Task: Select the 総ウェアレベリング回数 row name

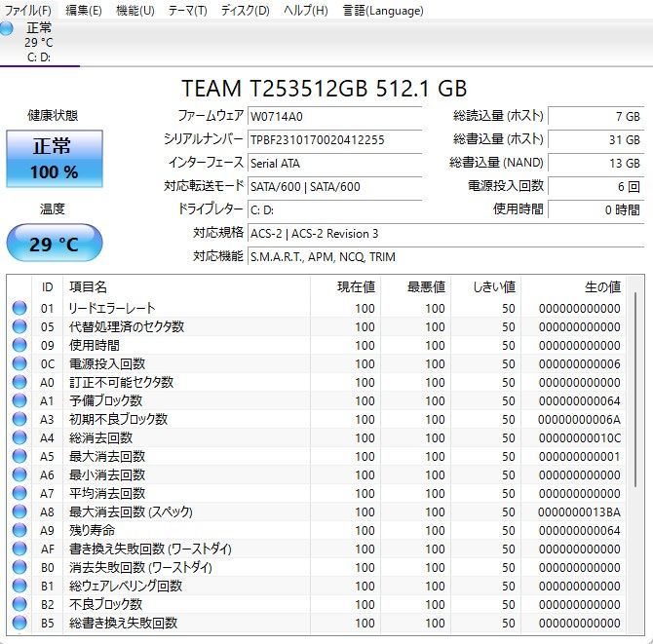Action: [126, 586]
